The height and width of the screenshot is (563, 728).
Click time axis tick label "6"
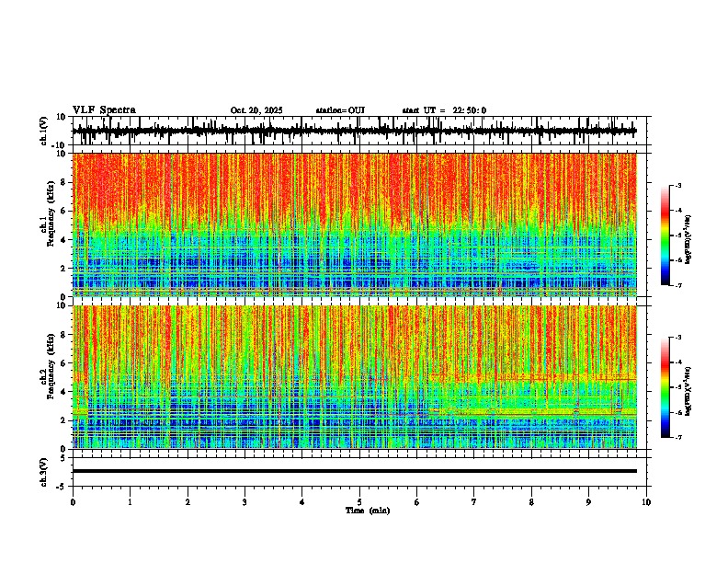417,502
